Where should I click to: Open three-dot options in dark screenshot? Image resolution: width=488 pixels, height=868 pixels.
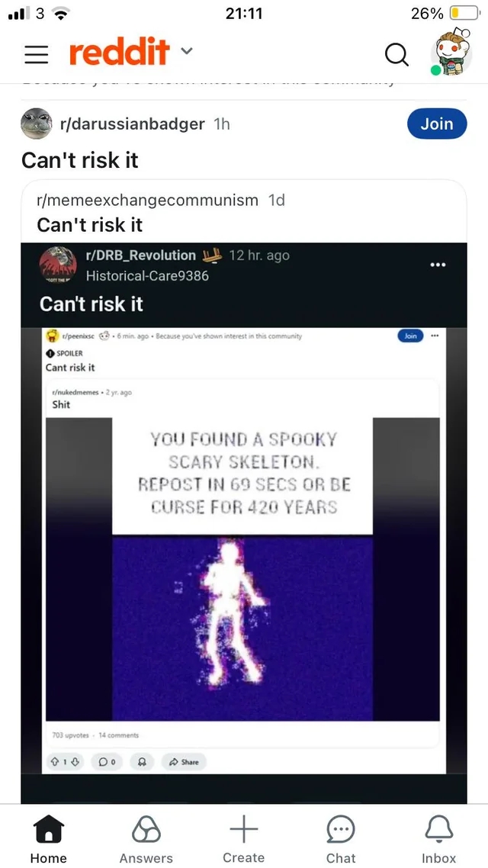[438, 265]
